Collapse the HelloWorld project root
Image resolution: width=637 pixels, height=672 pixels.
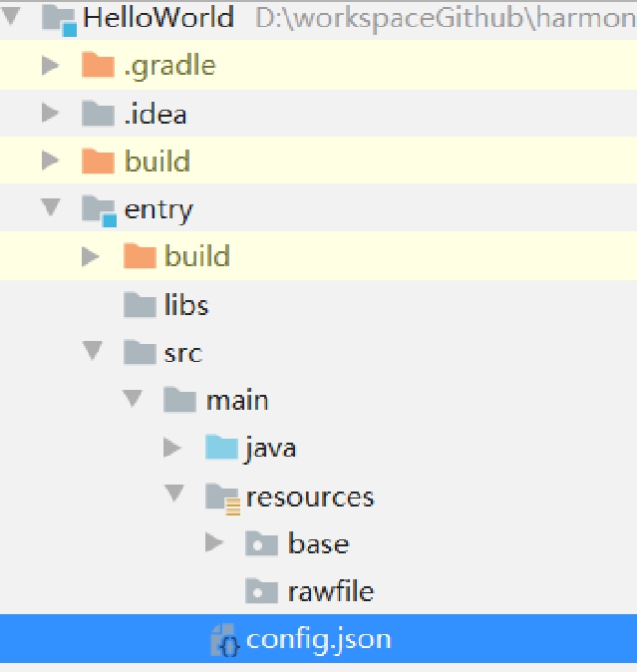(12, 17)
